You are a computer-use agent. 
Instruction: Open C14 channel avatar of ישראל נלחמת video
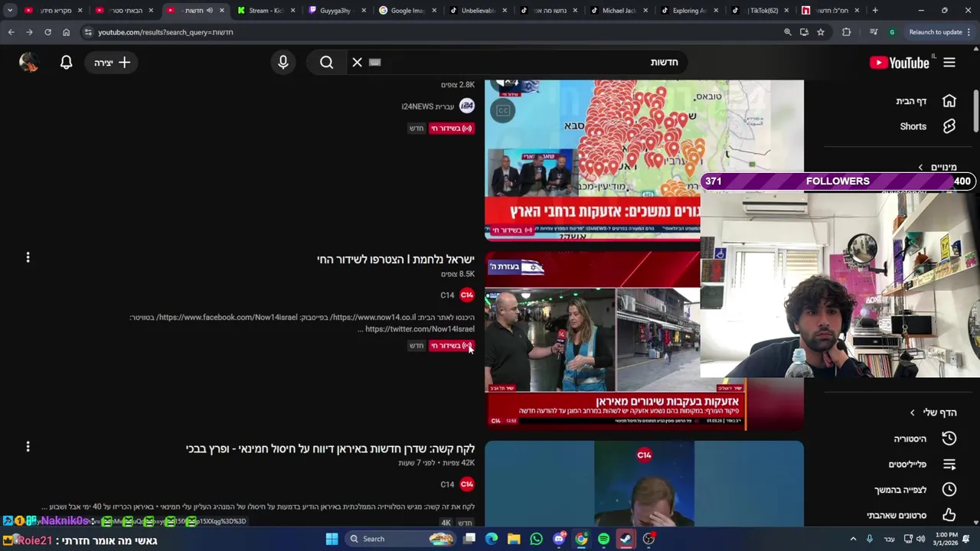coord(467,295)
